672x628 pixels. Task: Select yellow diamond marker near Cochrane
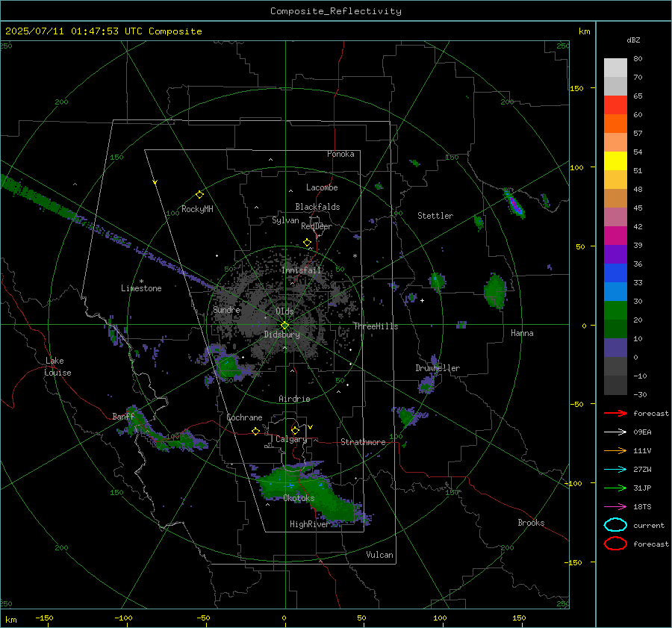(x=256, y=432)
